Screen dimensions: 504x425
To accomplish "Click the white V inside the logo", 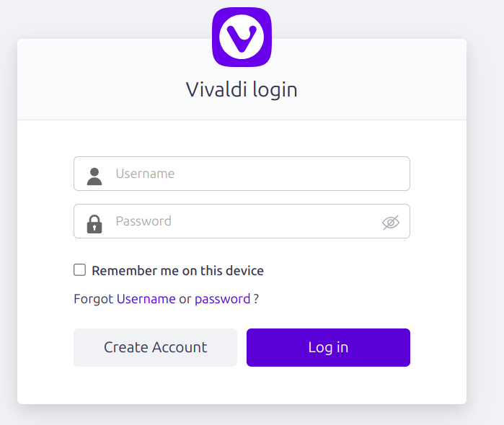I will 242,38.
